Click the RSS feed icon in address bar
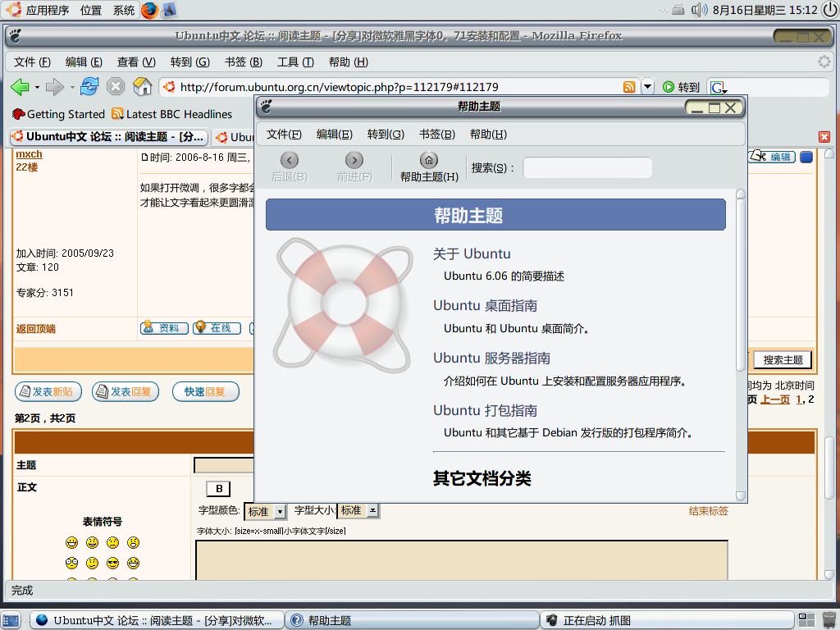The height and width of the screenshot is (630, 840). pyautogui.click(x=629, y=87)
